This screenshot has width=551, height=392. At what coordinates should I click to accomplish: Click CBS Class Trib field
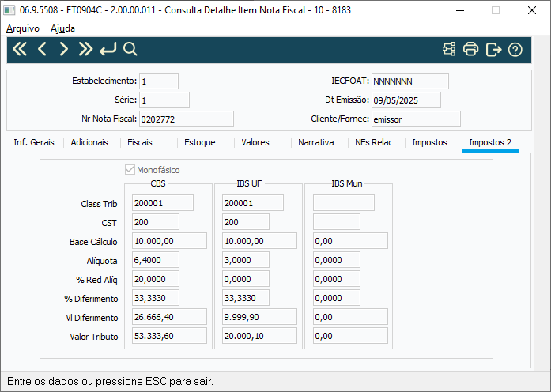[x=163, y=203]
